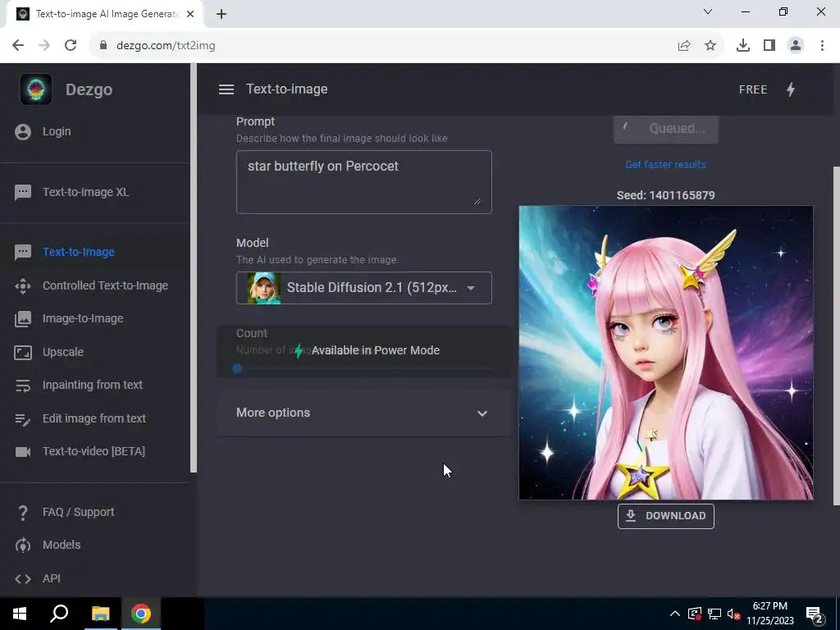
Task: Open a new browser tab
Action: pos(221,14)
